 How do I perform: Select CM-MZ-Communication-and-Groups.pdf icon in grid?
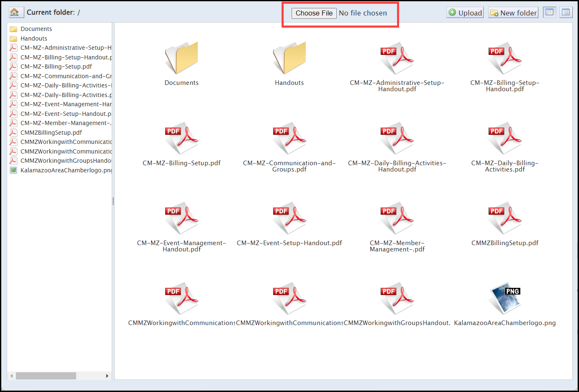point(289,138)
